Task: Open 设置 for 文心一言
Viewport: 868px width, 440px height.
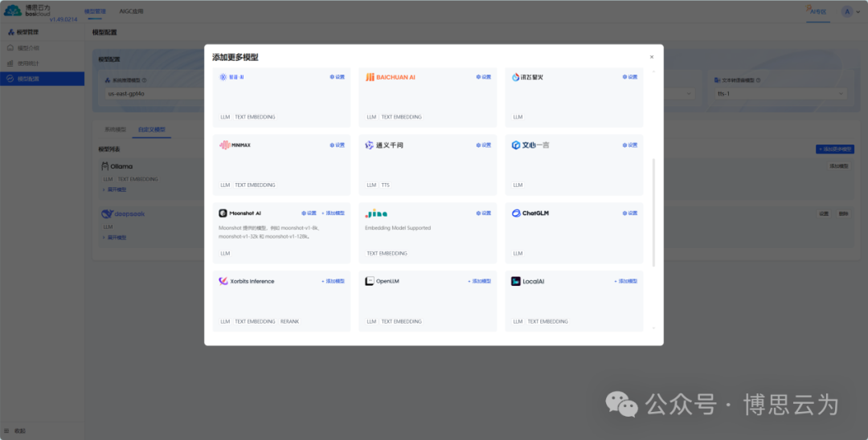Action: (630, 145)
